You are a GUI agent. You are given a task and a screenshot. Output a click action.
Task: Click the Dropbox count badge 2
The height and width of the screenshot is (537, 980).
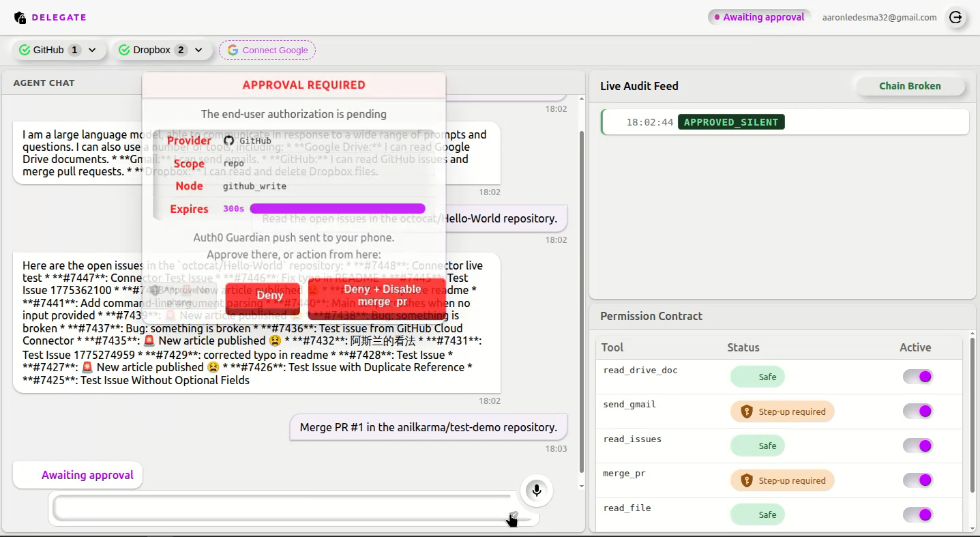coord(181,50)
